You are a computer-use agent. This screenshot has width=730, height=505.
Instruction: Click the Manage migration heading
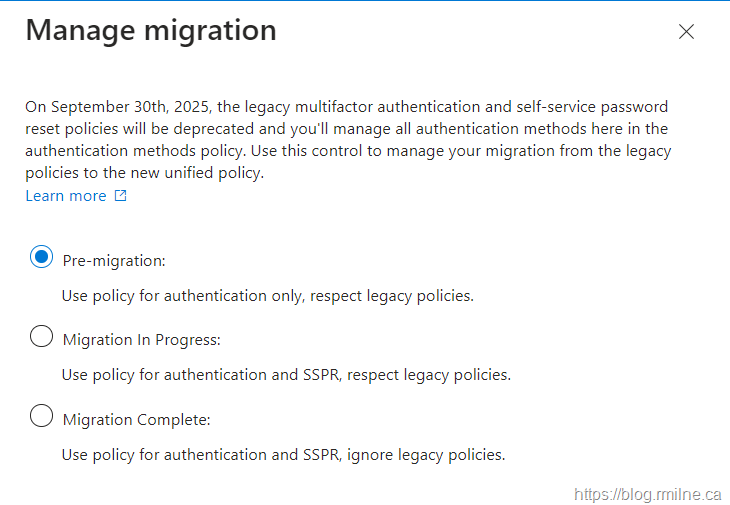(x=151, y=30)
